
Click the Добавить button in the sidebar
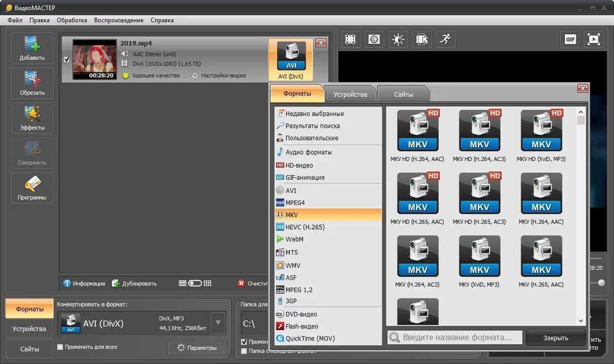pos(32,48)
